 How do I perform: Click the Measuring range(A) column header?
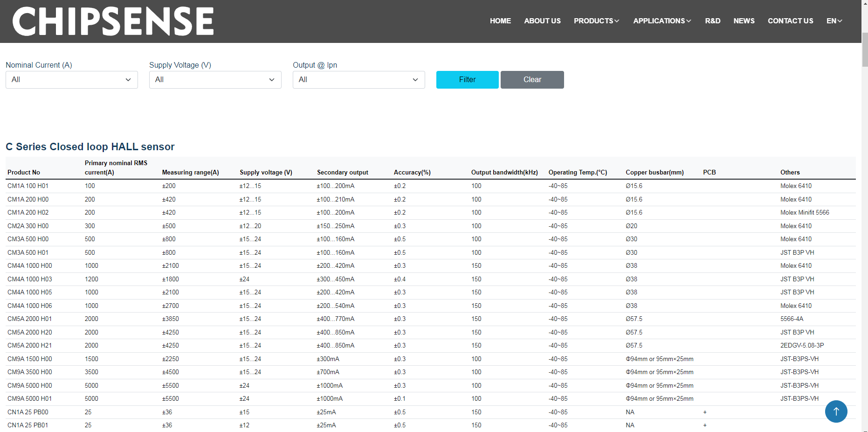pos(190,172)
